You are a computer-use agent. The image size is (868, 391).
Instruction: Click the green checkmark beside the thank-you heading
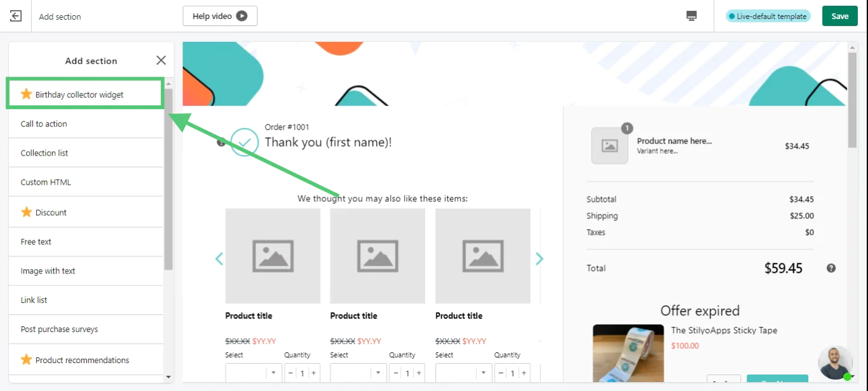245,142
